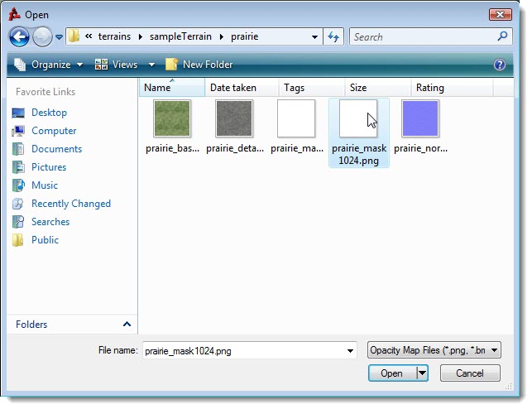Click the New Folder icon
Image resolution: width=532 pixels, height=409 pixels.
(171, 64)
